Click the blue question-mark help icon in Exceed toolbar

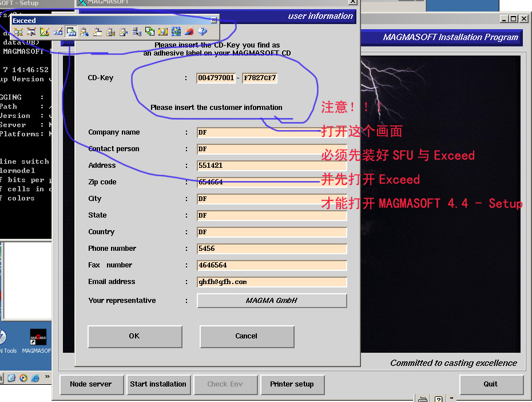pyautogui.click(x=203, y=31)
